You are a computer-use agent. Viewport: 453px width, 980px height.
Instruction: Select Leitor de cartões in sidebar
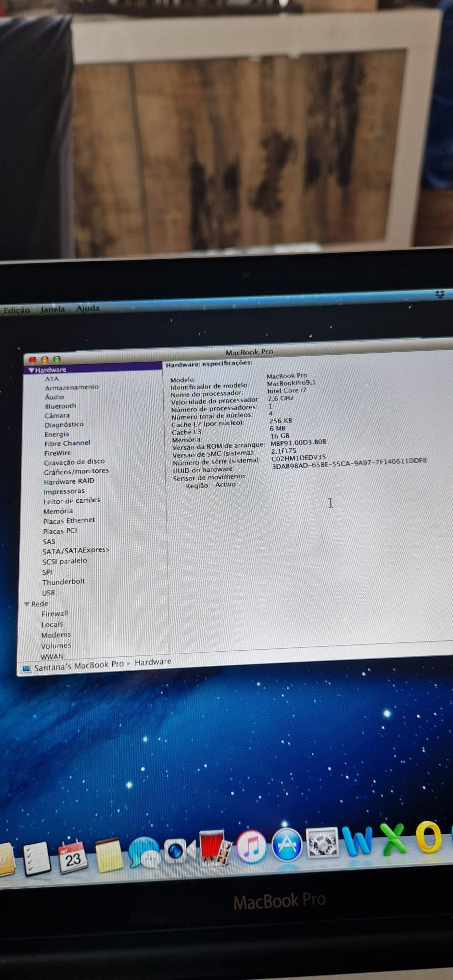(72, 501)
